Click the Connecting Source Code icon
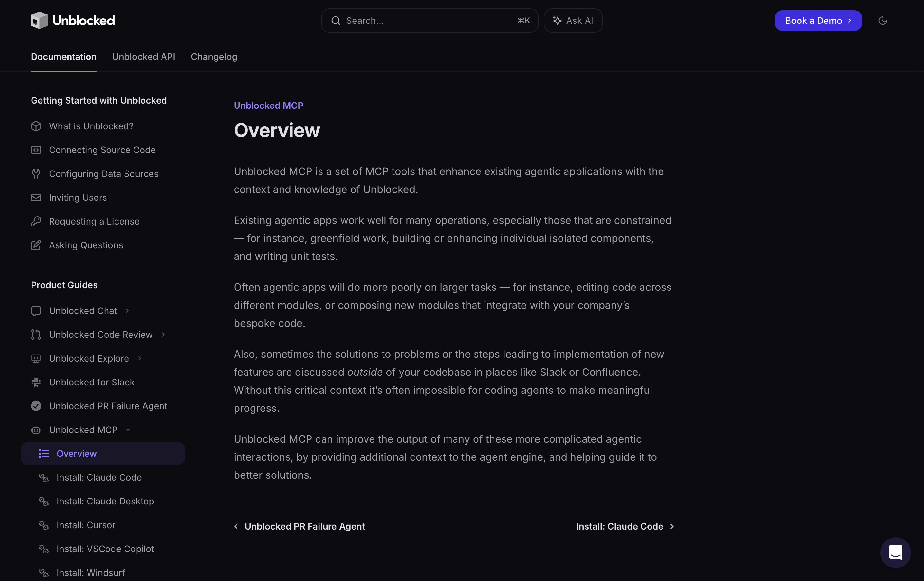 (x=36, y=150)
